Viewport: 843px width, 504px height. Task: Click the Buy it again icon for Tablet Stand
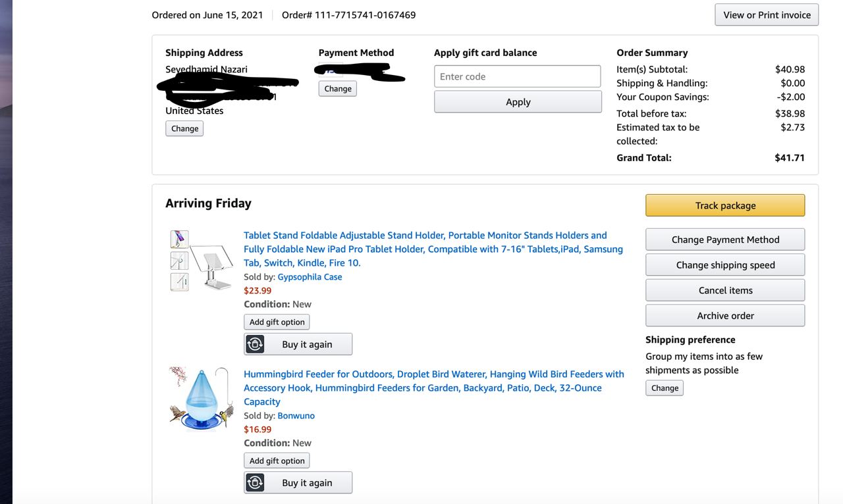tap(255, 344)
